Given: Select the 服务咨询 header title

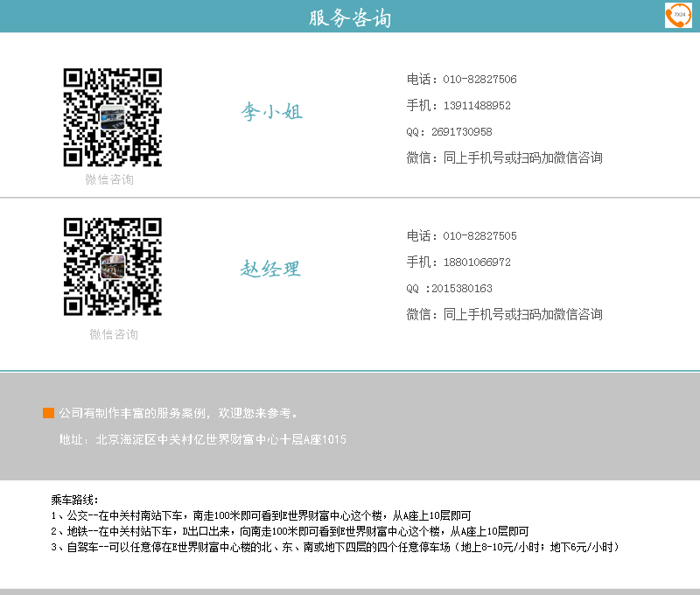Looking at the screenshot, I should coord(350,18).
